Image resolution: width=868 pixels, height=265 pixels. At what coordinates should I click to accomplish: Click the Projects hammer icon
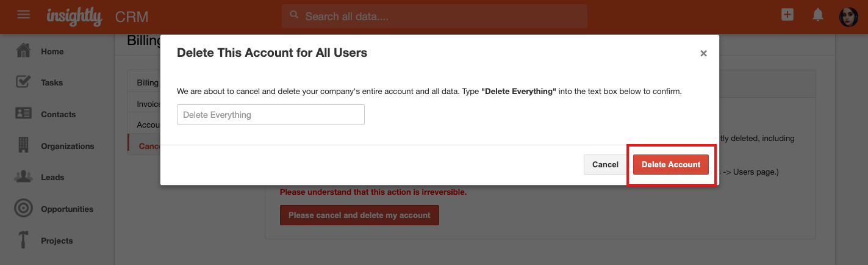23,240
